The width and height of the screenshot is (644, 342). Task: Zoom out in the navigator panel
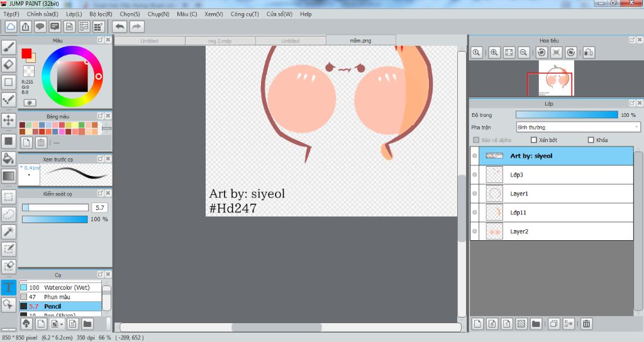pyautogui.click(x=523, y=52)
